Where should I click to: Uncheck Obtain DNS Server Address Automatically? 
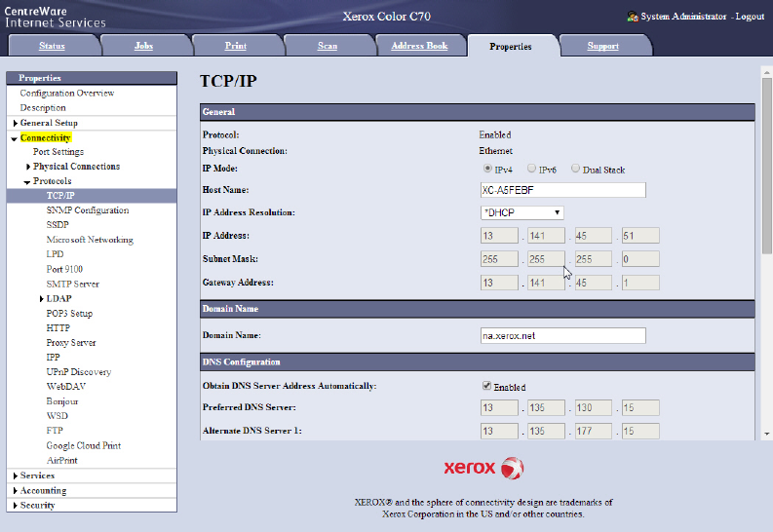(x=486, y=386)
